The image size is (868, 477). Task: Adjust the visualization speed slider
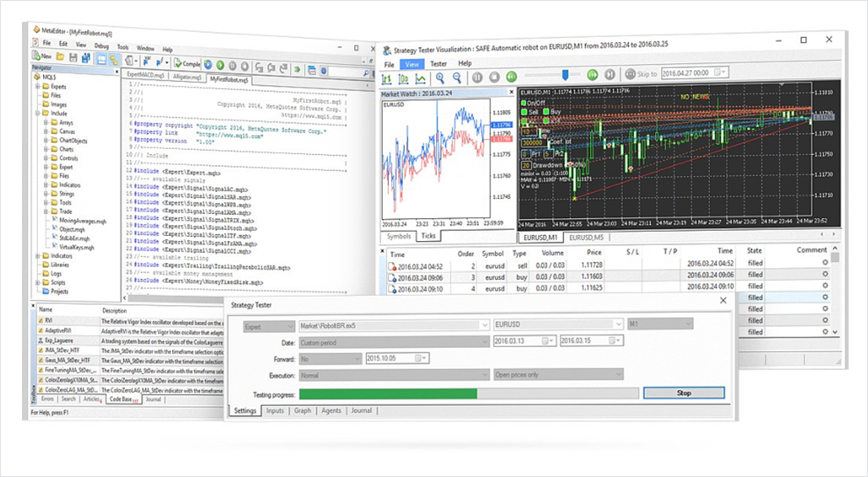pyautogui.click(x=565, y=74)
